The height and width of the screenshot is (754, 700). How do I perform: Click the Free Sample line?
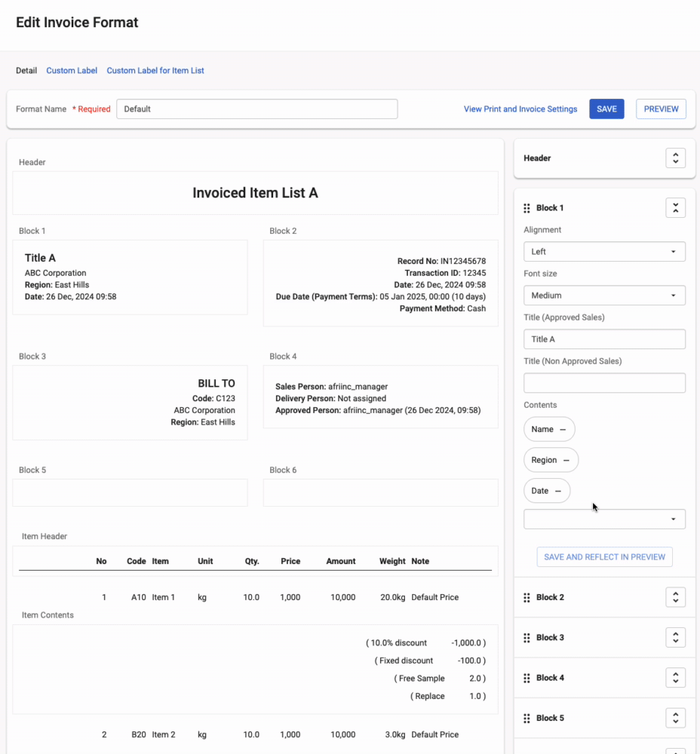pos(440,679)
